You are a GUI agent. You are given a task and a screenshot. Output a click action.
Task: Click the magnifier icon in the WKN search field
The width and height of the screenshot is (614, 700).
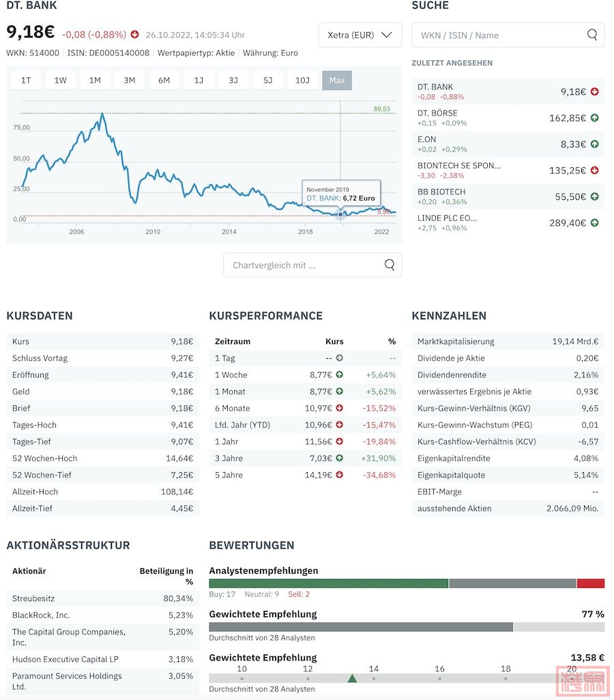(x=592, y=35)
